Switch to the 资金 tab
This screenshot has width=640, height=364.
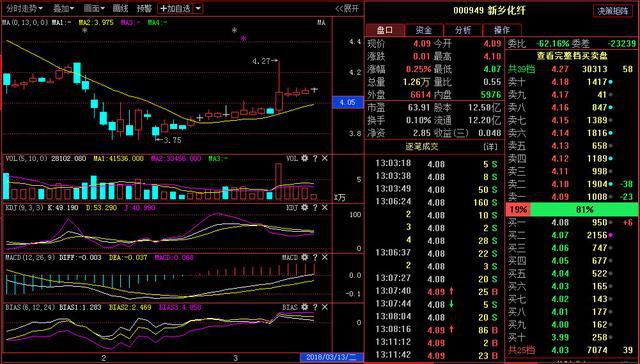coord(424,30)
